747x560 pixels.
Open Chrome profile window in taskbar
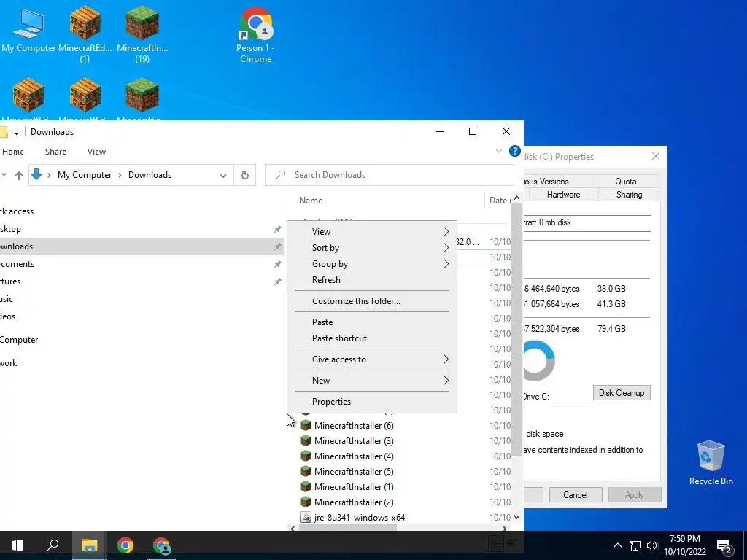point(161,545)
